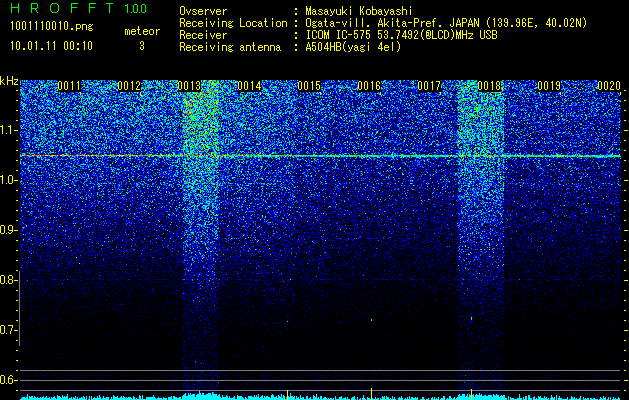The height and width of the screenshot is (400, 629).
Task: Click the 0016 time marker
Action: click(x=369, y=86)
